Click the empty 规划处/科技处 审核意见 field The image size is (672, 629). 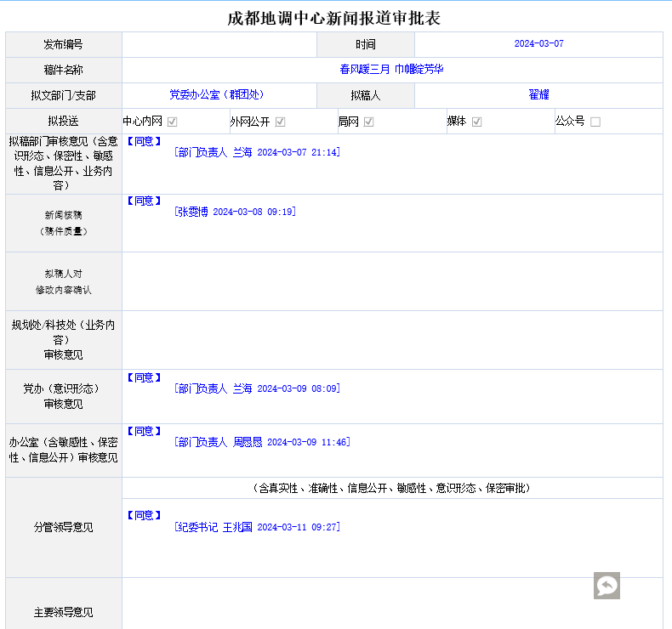click(x=391, y=340)
